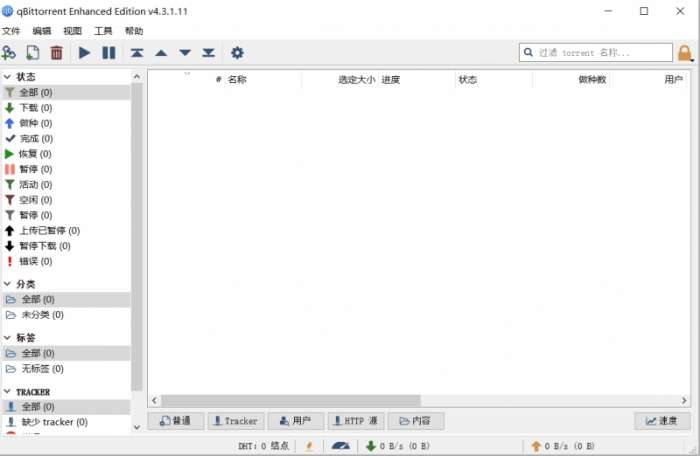Click the sidebar scroll down arrow
This screenshot has height=456, width=700.
coord(137,427)
